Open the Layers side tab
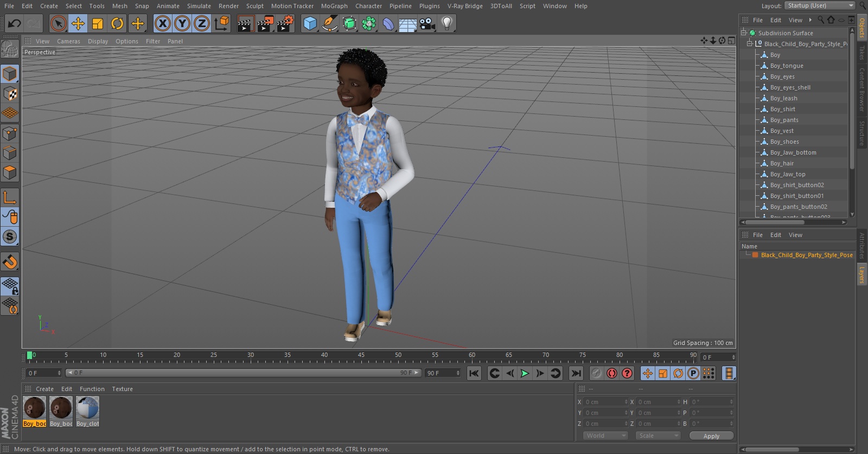The image size is (868, 454). tap(861, 275)
